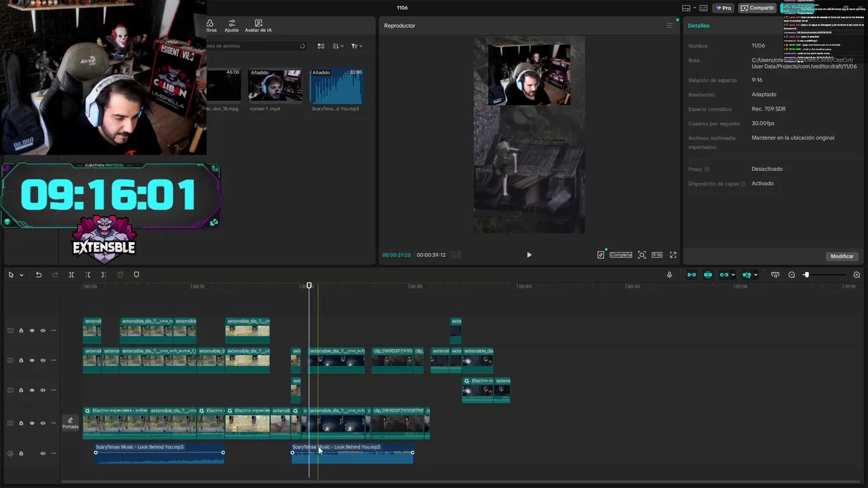Undo the last edit
The image size is (868, 488).
(x=39, y=274)
